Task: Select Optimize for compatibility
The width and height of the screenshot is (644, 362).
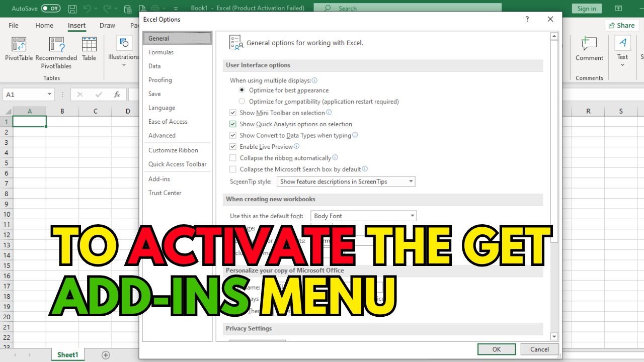Action: (x=242, y=102)
